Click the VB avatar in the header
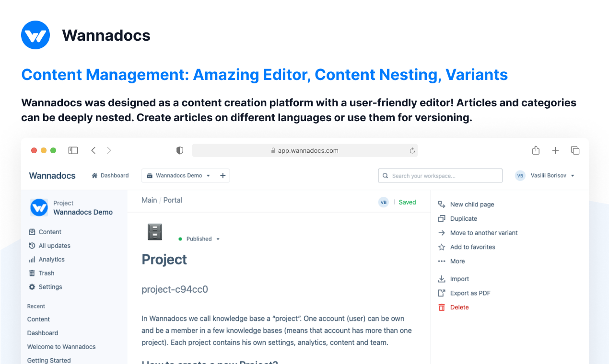The width and height of the screenshot is (609, 364). coord(520,176)
